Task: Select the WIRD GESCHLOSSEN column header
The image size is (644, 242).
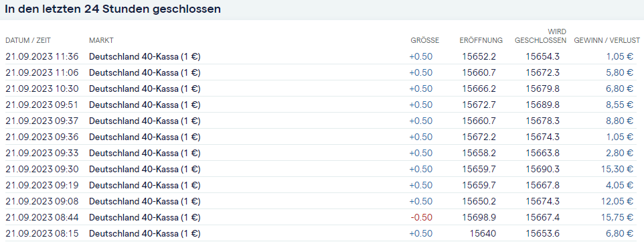Action: coord(540,36)
